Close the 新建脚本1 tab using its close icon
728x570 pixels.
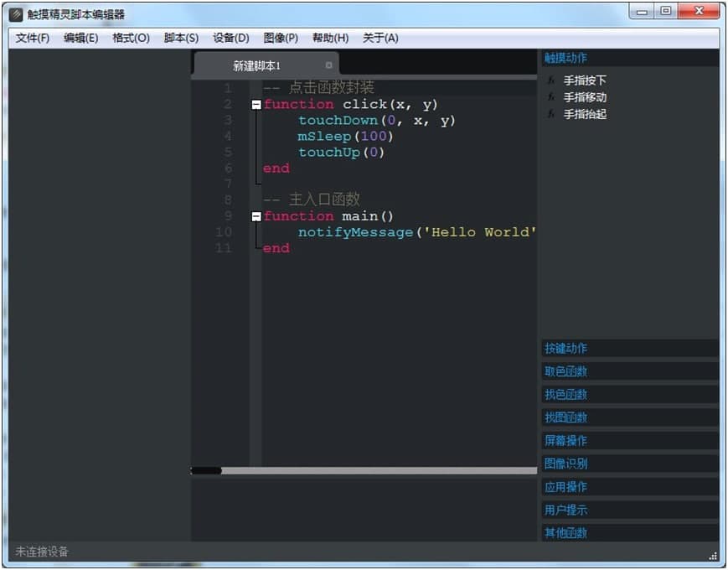[328, 65]
